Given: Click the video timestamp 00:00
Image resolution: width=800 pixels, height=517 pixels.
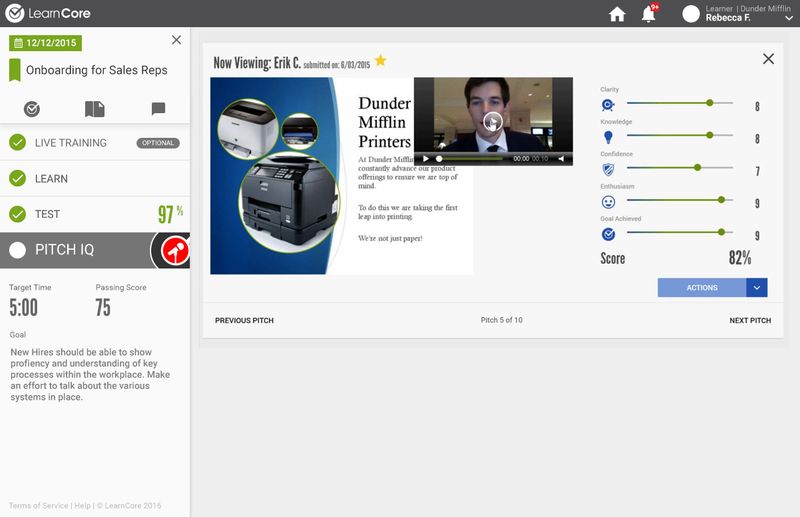Looking at the screenshot, I should coord(521,159).
